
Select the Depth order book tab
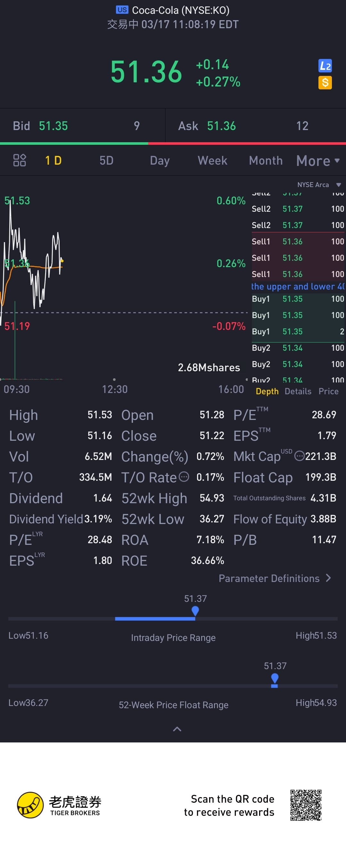click(267, 391)
